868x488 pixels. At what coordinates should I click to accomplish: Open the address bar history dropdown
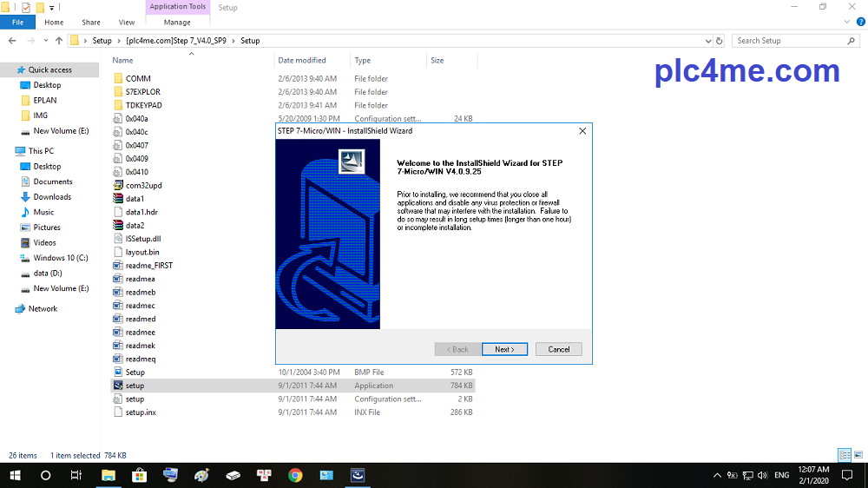(x=707, y=41)
